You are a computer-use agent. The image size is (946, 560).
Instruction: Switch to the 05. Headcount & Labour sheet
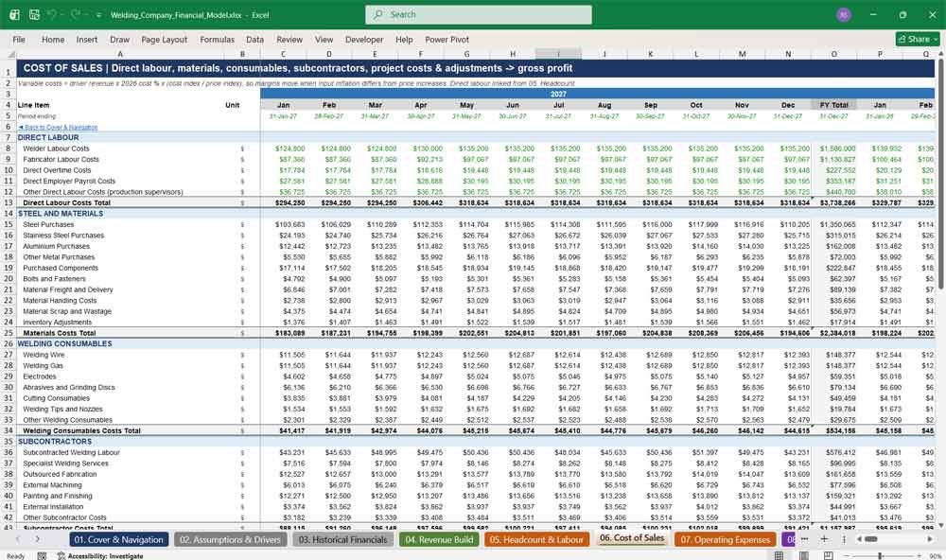click(536, 539)
